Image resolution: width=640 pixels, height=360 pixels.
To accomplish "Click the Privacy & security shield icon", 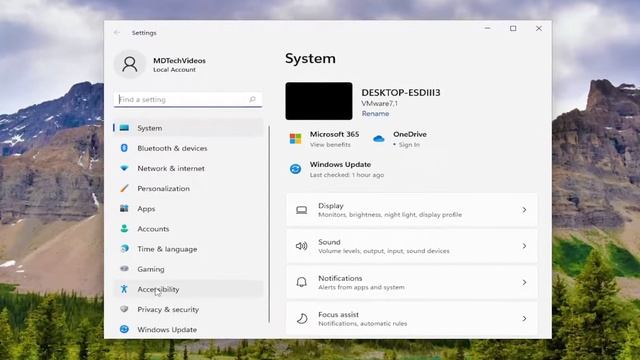I will coord(124,309).
